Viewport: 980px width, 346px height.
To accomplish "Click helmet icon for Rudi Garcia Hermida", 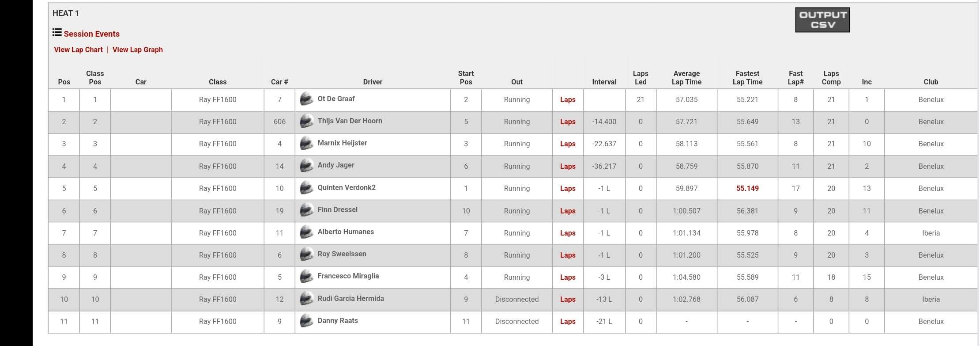I will click(x=306, y=299).
